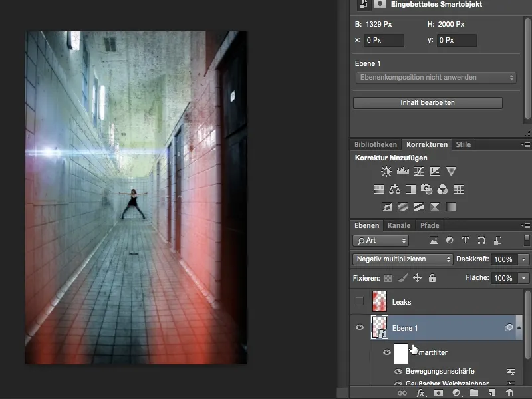Show the Leaks layer
Viewport: 532px width, 399px height.
(359, 301)
